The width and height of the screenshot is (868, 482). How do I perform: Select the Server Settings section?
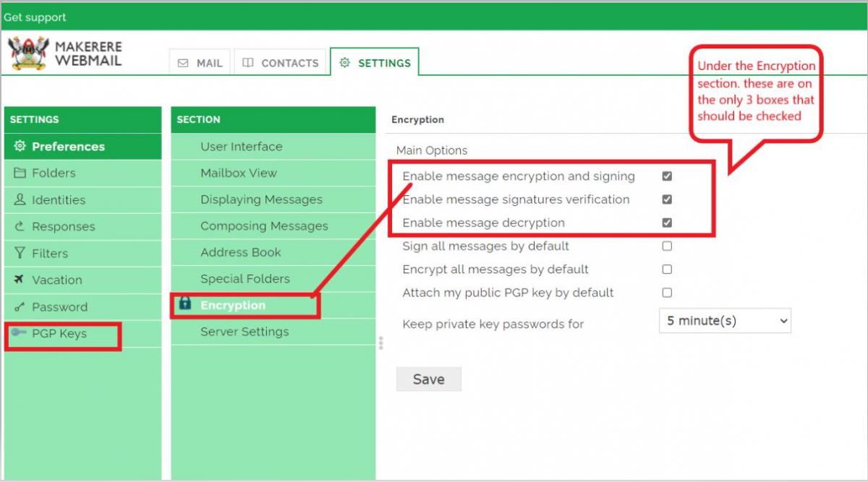[x=273, y=332]
